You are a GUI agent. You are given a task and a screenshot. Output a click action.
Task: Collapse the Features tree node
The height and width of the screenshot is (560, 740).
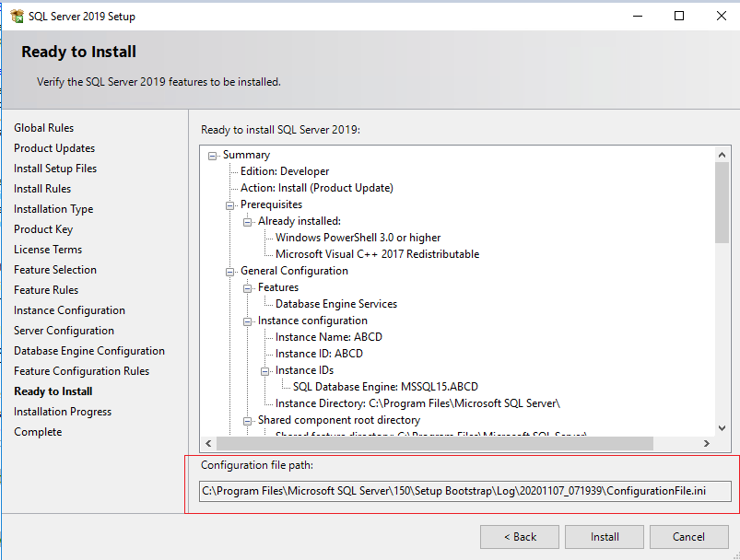pyautogui.click(x=248, y=286)
